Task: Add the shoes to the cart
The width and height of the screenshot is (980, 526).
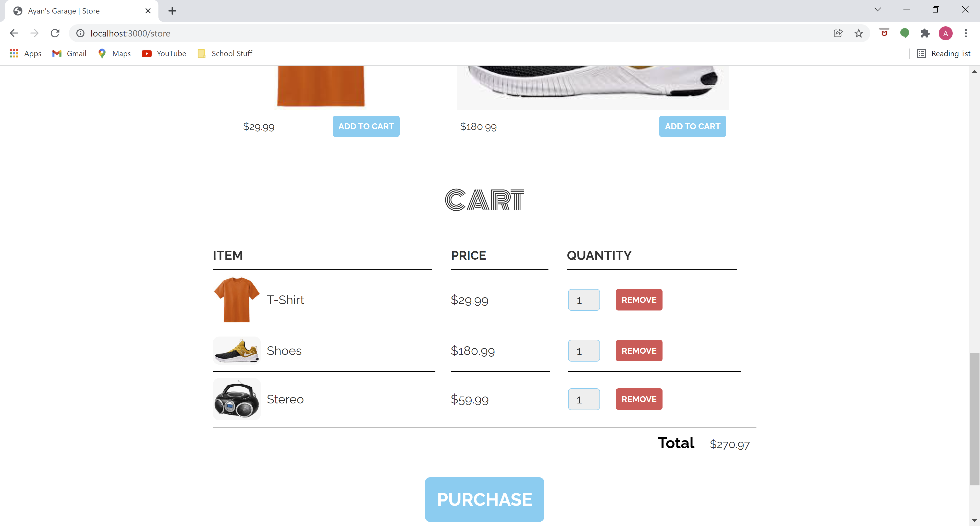Action: 692,126
